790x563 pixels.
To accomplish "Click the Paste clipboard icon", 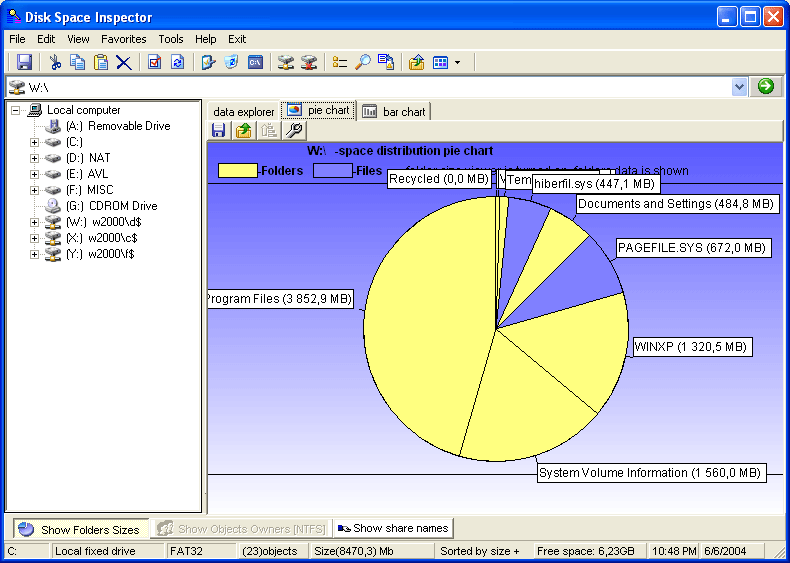I will click(x=101, y=62).
